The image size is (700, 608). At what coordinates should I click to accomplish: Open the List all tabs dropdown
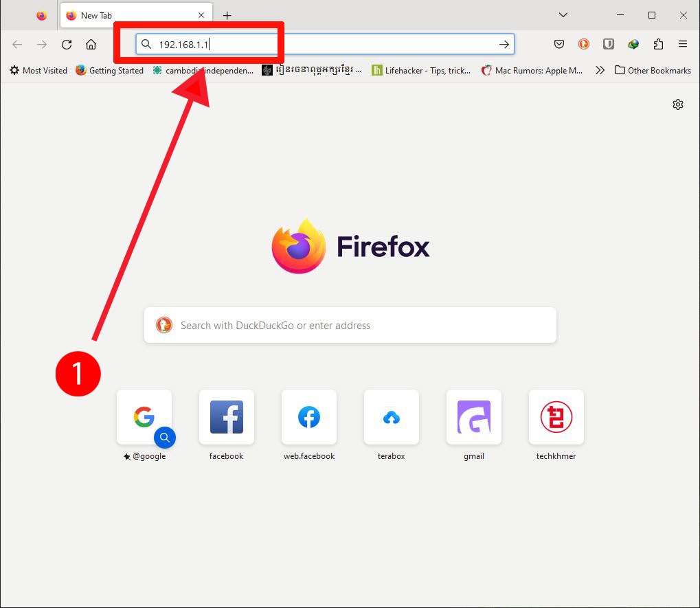(563, 15)
